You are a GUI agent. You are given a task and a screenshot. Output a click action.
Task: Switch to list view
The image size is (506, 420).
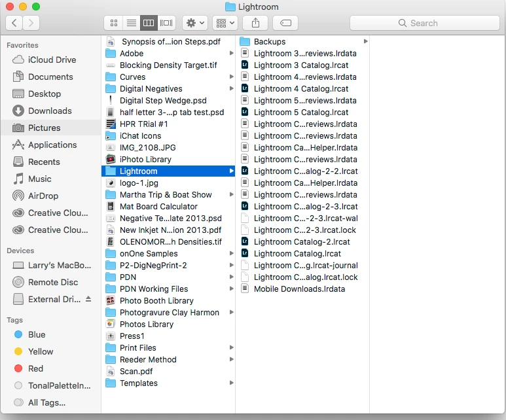[x=132, y=23]
